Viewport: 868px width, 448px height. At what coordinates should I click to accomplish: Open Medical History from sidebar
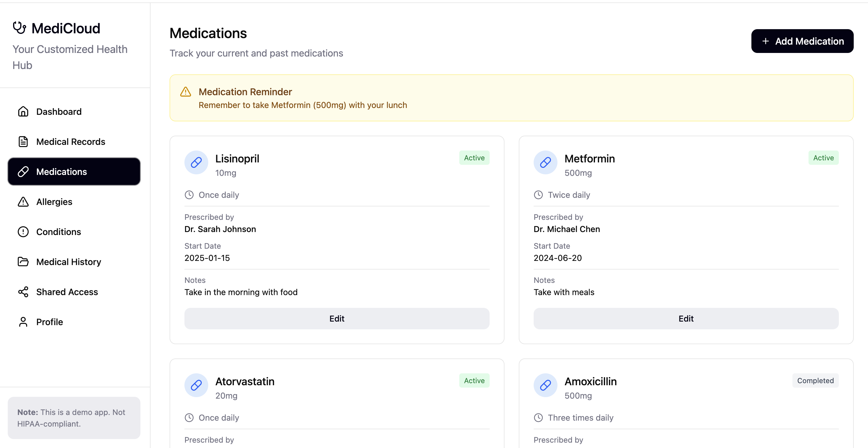(x=68, y=261)
